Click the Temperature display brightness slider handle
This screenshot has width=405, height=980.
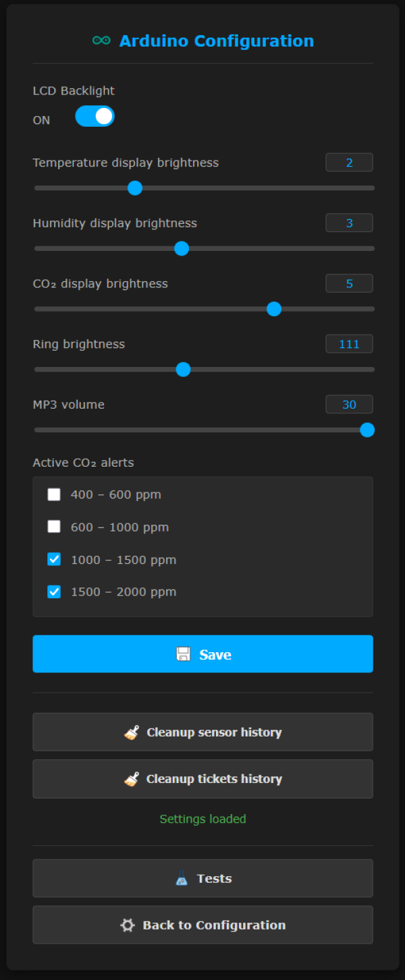pyautogui.click(x=135, y=188)
